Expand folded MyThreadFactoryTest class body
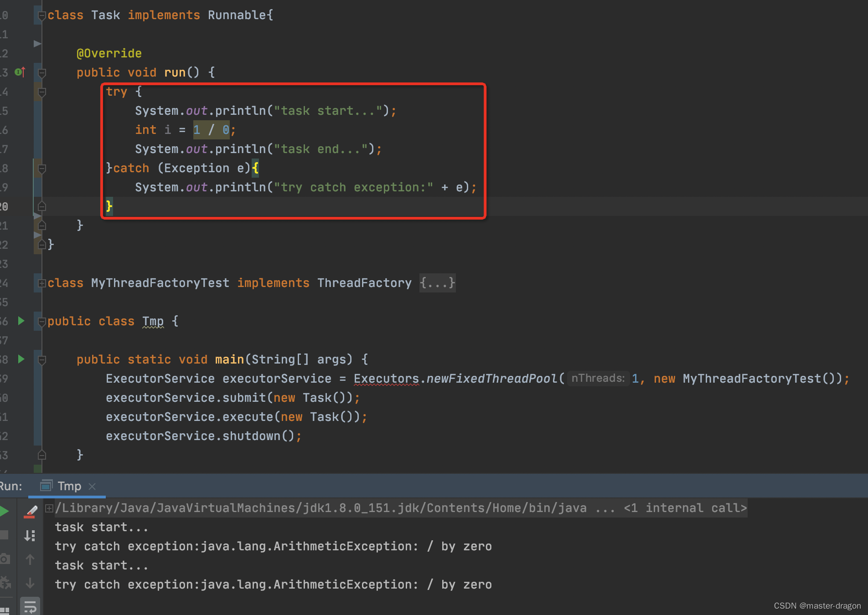Image resolution: width=868 pixels, height=615 pixels. (x=41, y=283)
